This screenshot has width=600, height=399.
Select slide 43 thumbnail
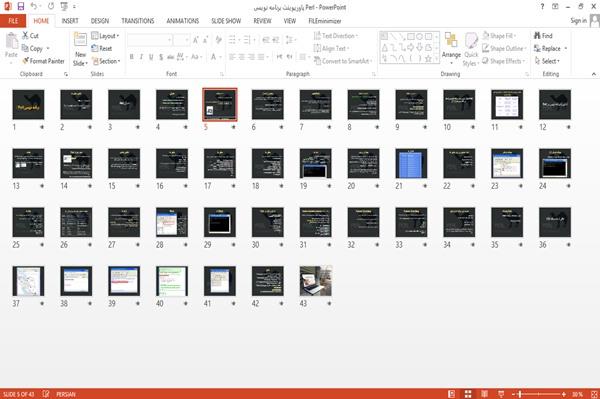coord(316,281)
